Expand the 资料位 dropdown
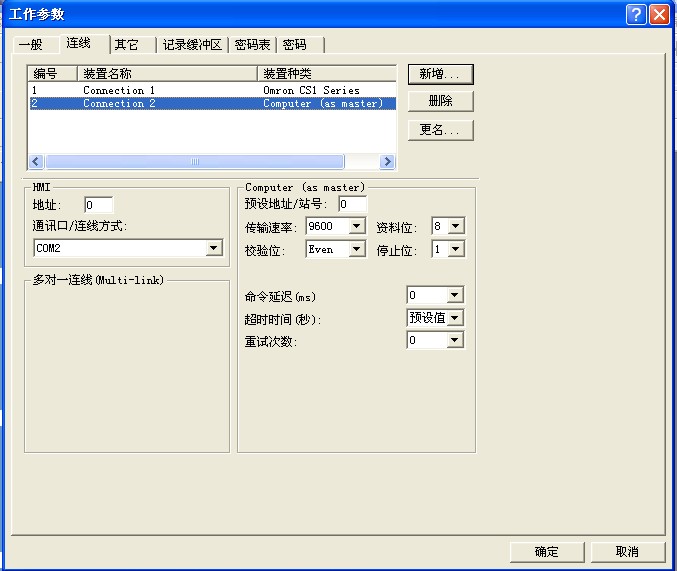The height and width of the screenshot is (571, 677). point(455,227)
